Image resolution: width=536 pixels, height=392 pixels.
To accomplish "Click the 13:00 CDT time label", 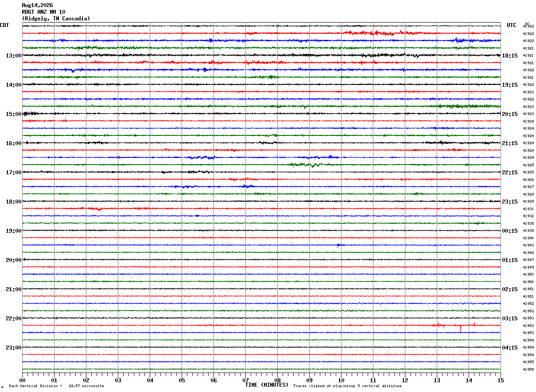I will 13,56.
